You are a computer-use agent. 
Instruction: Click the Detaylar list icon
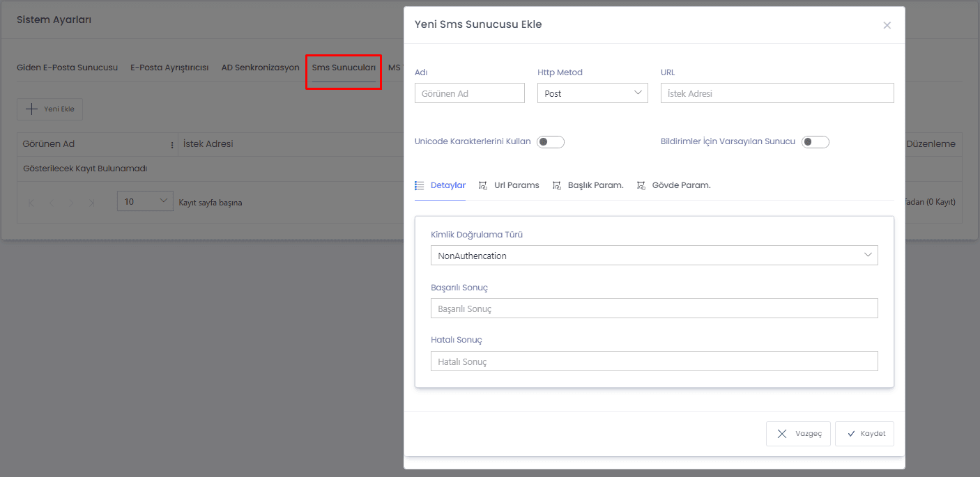pos(420,185)
